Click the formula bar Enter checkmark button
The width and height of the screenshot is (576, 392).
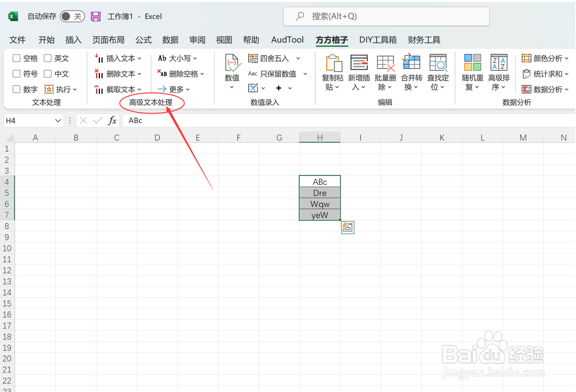(x=98, y=120)
